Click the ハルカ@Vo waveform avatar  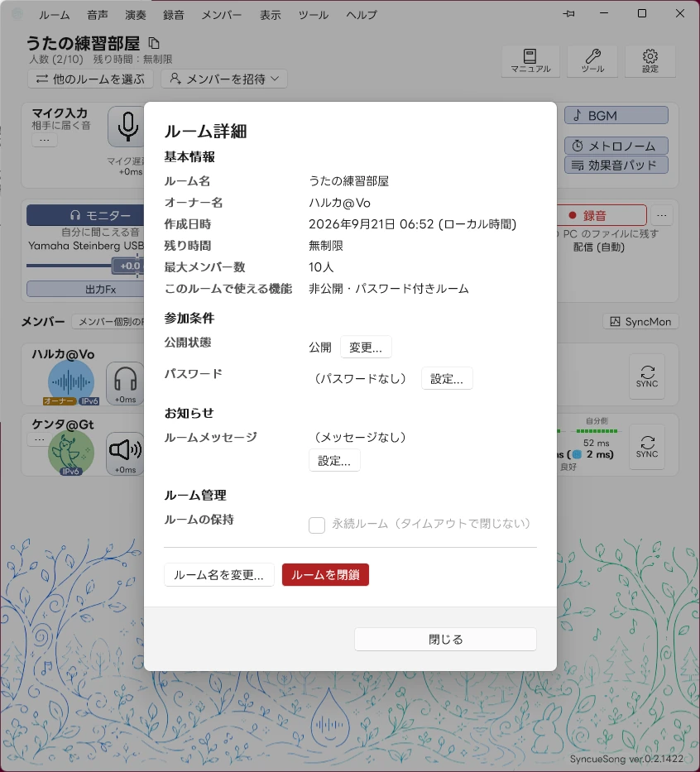point(71,381)
